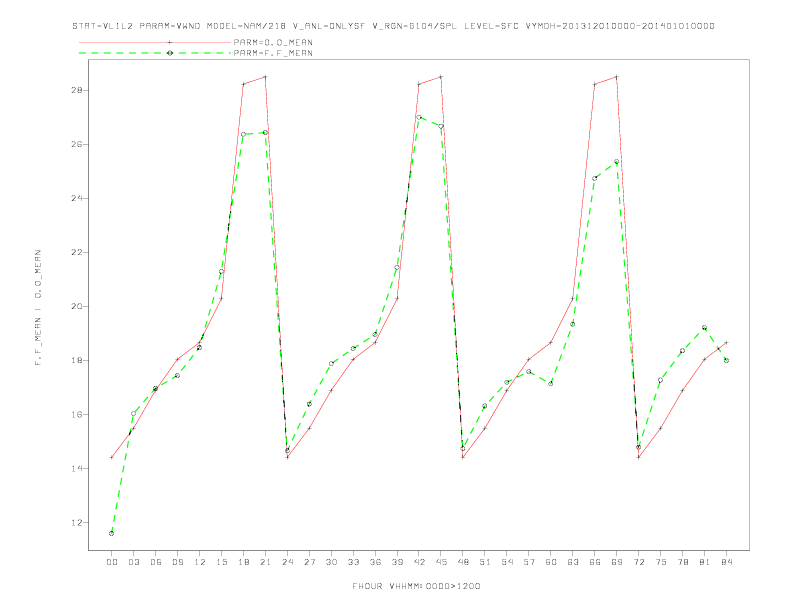Click the FHOUR VHHMM:0000>1200 axis label
The height and width of the screenshot is (612, 792).
pos(416,586)
